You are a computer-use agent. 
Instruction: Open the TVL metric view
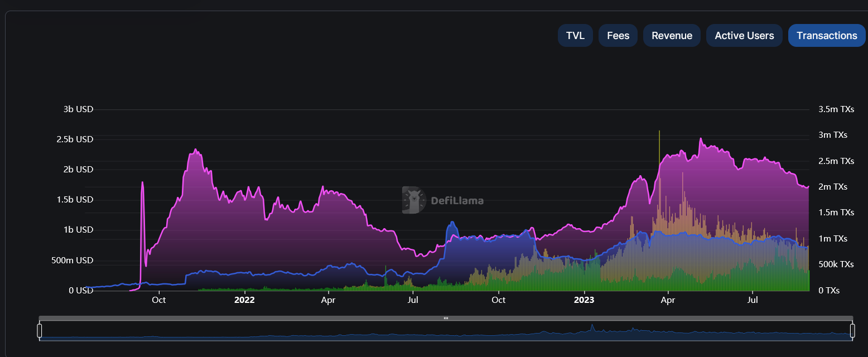pyautogui.click(x=575, y=35)
